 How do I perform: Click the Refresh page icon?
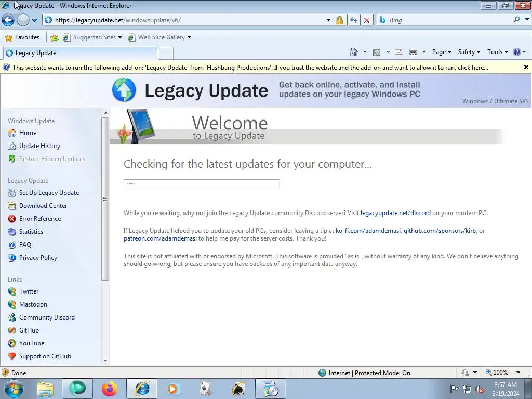(x=353, y=20)
